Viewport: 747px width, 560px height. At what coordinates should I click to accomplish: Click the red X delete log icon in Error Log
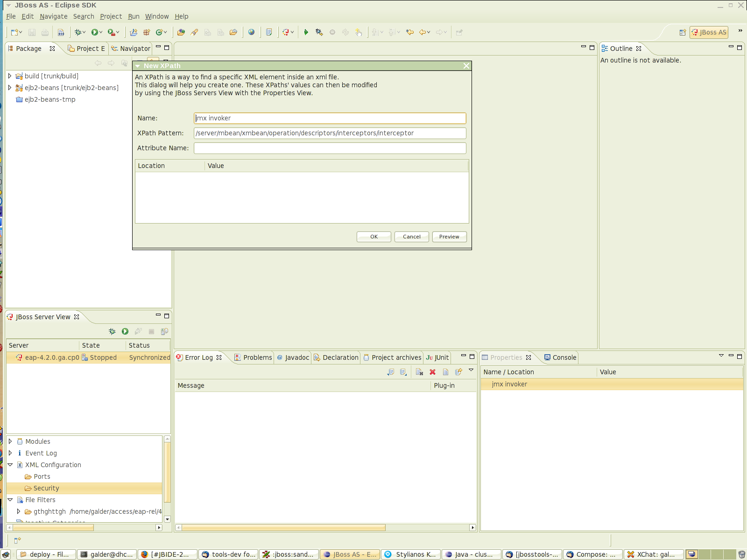(x=432, y=372)
